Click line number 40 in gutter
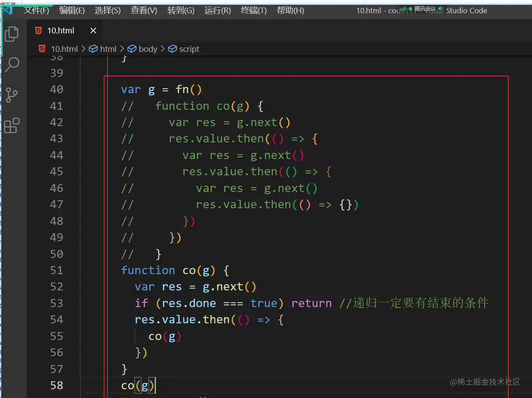Image resolution: width=532 pixels, height=398 pixels. pos(57,89)
